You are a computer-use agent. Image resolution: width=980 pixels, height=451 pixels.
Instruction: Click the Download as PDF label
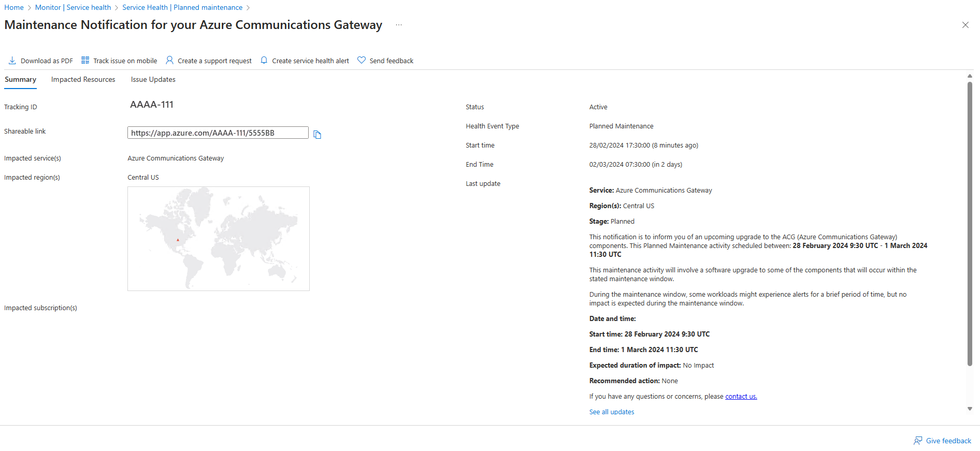(x=47, y=61)
